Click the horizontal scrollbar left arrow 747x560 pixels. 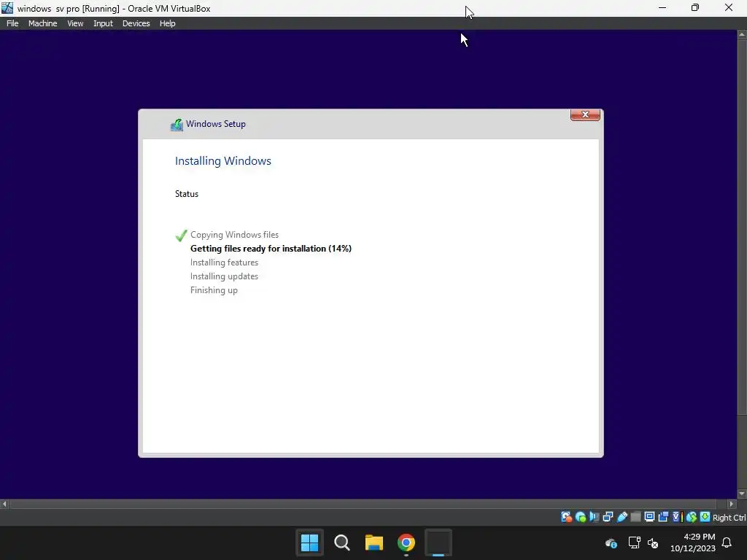coord(4,504)
